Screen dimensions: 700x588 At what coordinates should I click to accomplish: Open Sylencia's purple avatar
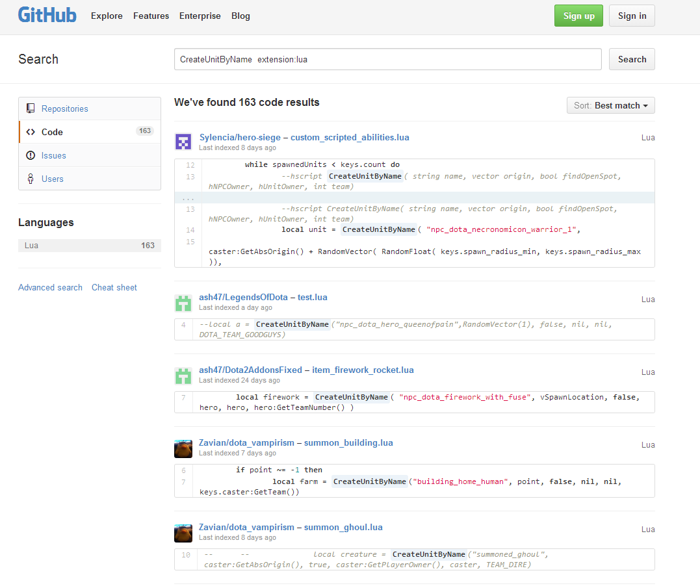pyautogui.click(x=183, y=142)
